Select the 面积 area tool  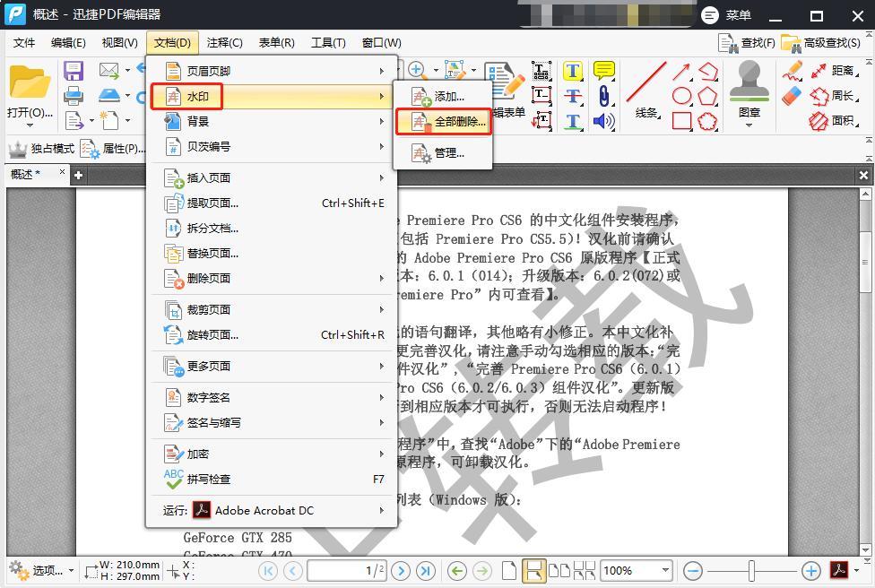[x=835, y=120]
